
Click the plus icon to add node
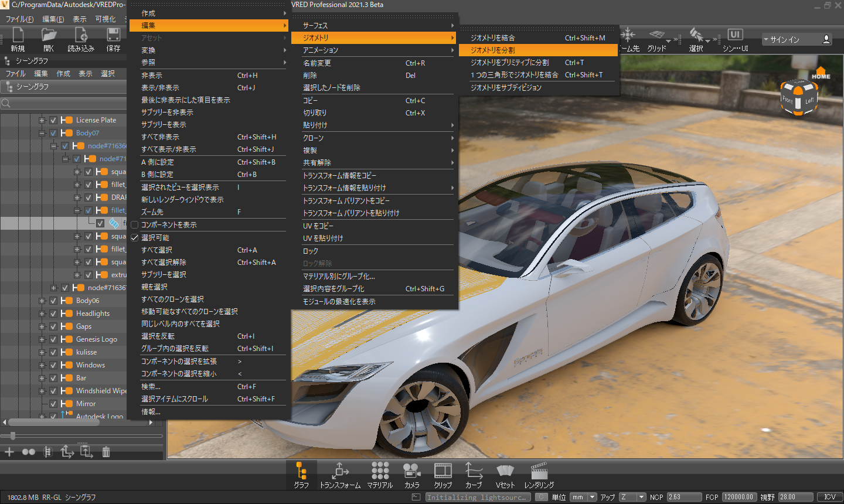point(9,452)
